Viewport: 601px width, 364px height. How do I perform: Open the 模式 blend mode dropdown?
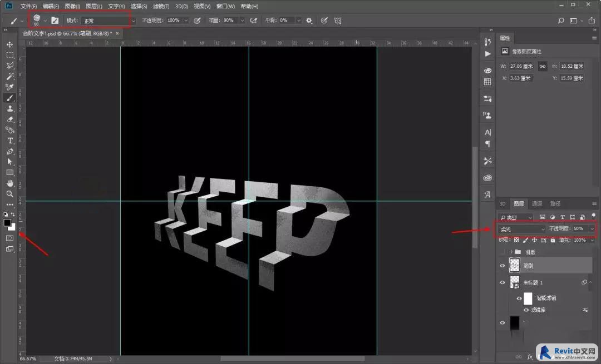[108, 21]
